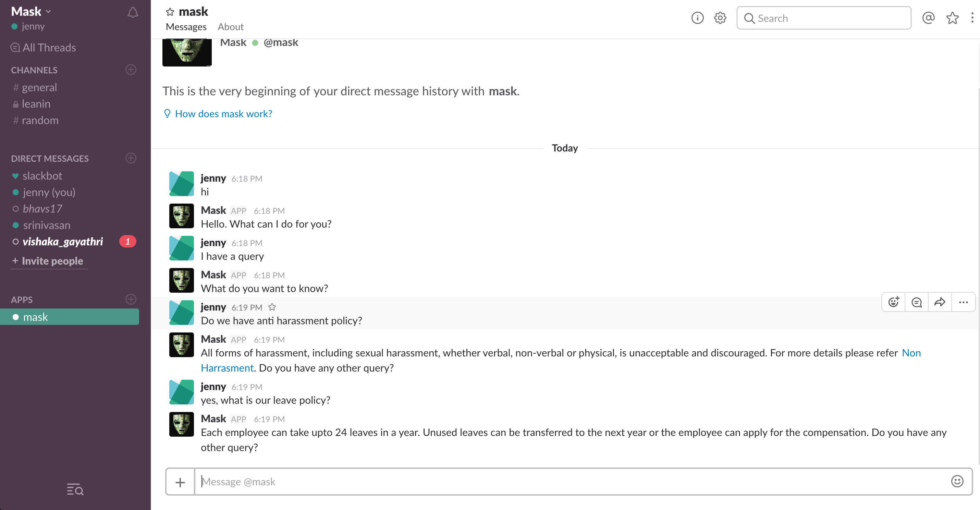Screen dimensions: 980x510
Task: Share the hovered message with forward arrow
Action: (x=940, y=302)
